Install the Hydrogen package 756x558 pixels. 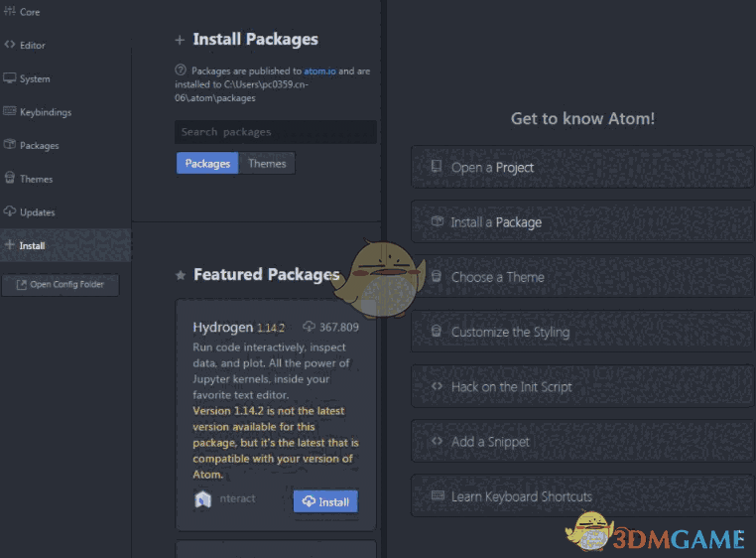click(x=325, y=501)
